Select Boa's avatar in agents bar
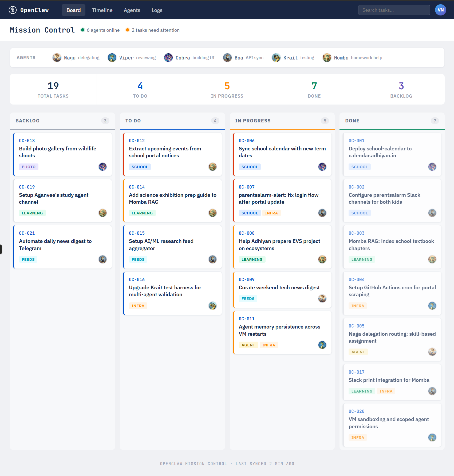The height and width of the screenshot is (476, 454). pos(227,58)
